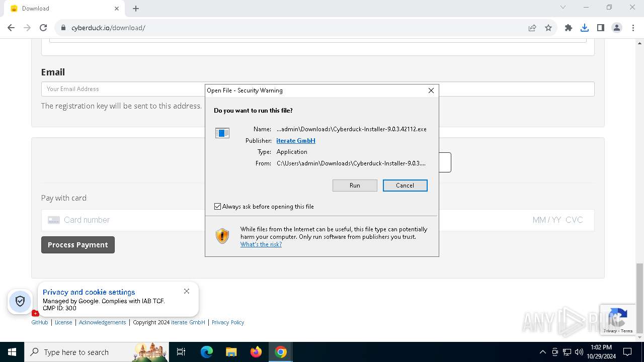Open the volume speaker tray icon
The height and width of the screenshot is (362, 644).
tap(579, 352)
